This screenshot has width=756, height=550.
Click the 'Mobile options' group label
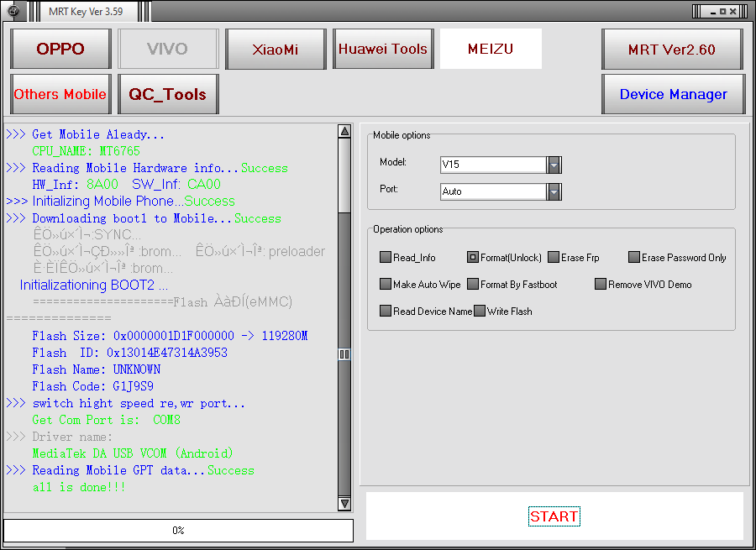click(402, 135)
